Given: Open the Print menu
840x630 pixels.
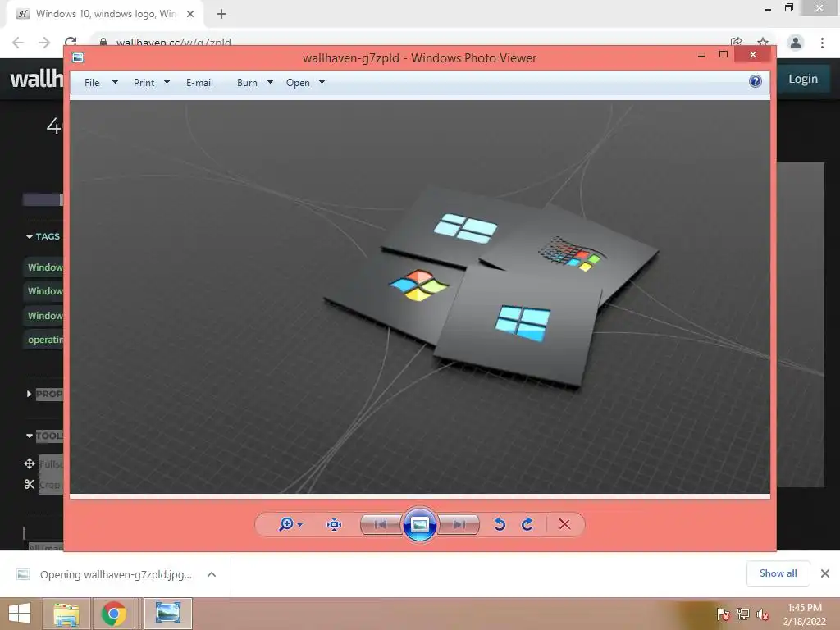Looking at the screenshot, I should coord(144,83).
